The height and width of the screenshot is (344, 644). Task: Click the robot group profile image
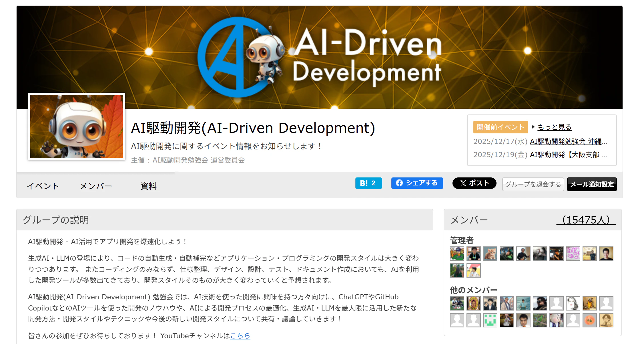tap(76, 126)
